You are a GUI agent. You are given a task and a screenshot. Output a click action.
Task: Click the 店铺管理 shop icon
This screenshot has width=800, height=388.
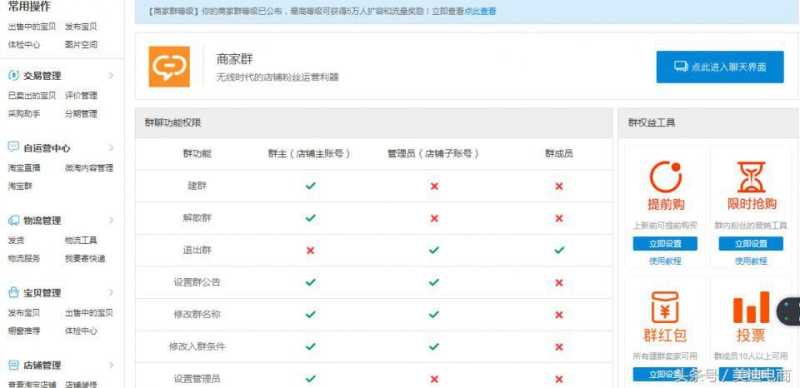(x=14, y=365)
